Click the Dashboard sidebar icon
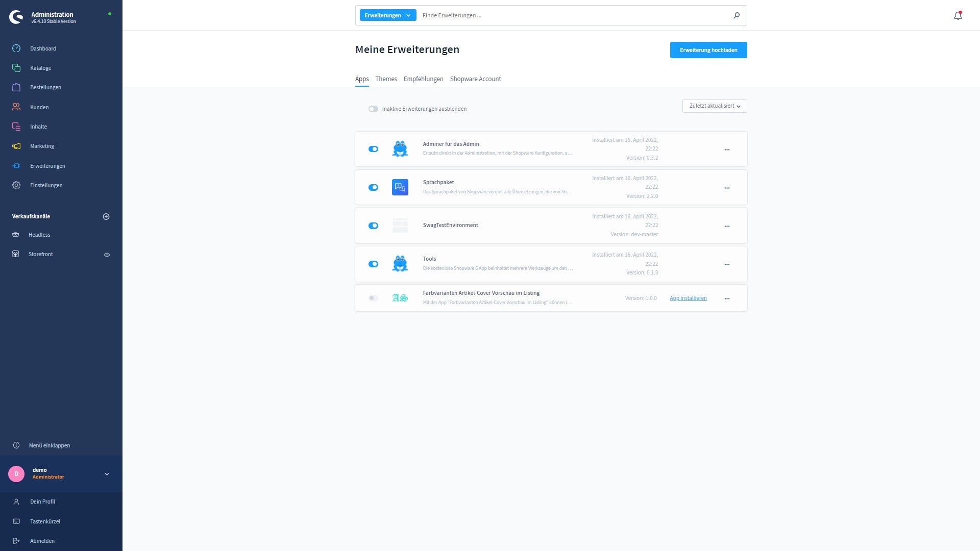This screenshot has height=551, width=980. pos(16,48)
